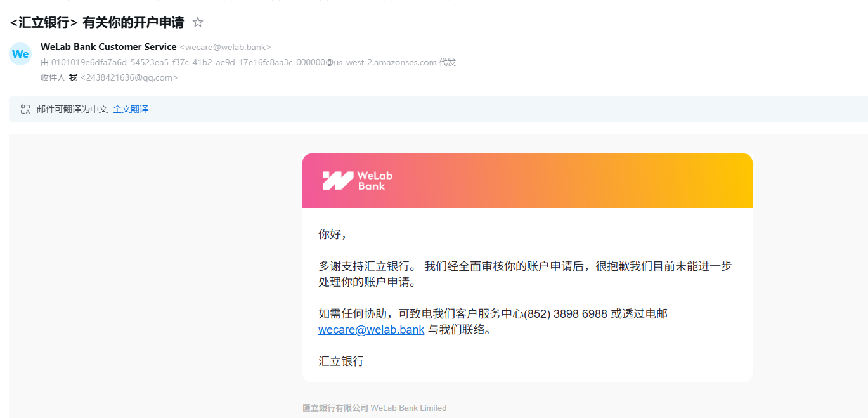Click sender address <wecare@welab.bank> in header
The width and height of the screenshot is (868, 418).
tap(226, 47)
